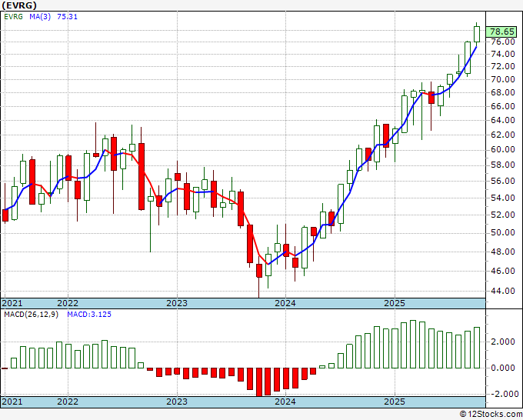The height and width of the screenshot is (420, 523).
Task: Click the 76.00 price axis label
Action: (503, 42)
